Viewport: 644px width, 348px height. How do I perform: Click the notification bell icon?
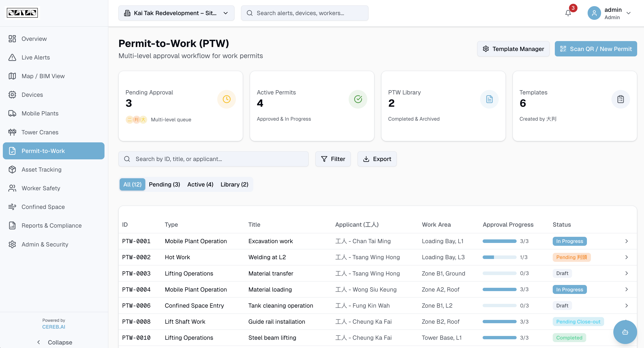pyautogui.click(x=568, y=13)
